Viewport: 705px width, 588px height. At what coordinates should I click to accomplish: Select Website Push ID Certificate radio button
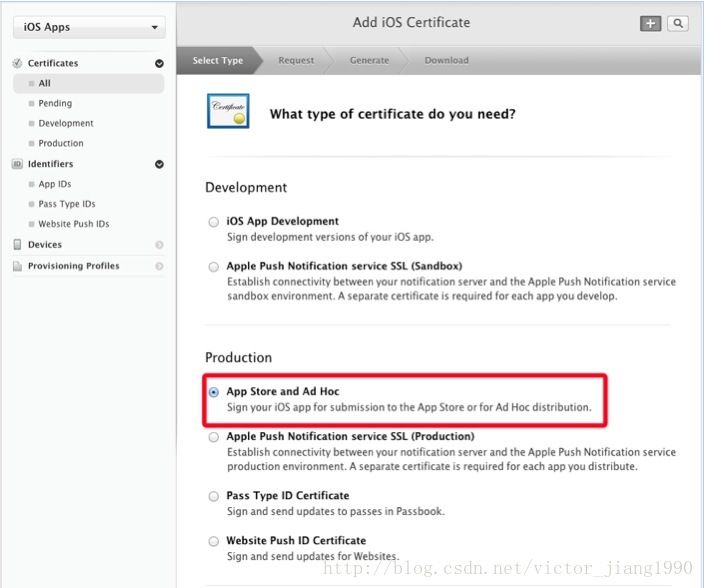point(214,541)
